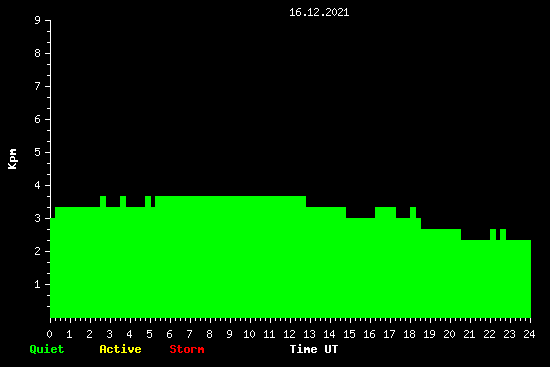The width and height of the screenshot is (550, 367).
Task: Click hour 12 on the time axis
Action: 289,334
